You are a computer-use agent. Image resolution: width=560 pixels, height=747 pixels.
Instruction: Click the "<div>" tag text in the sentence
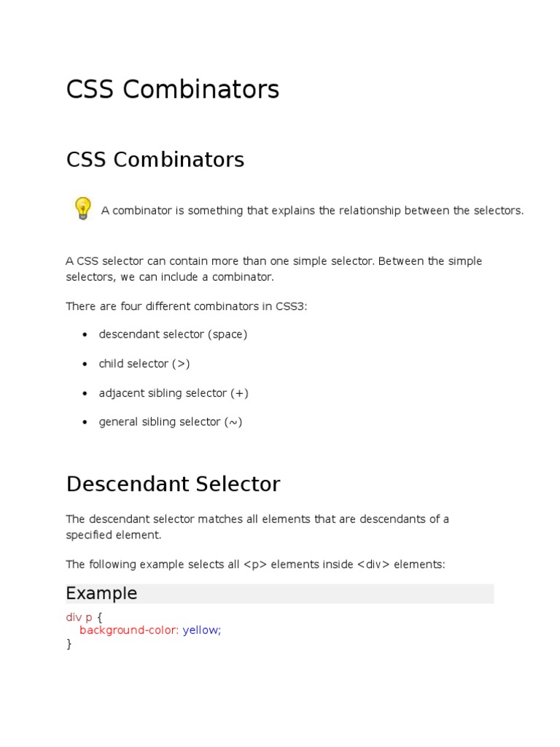click(x=373, y=565)
